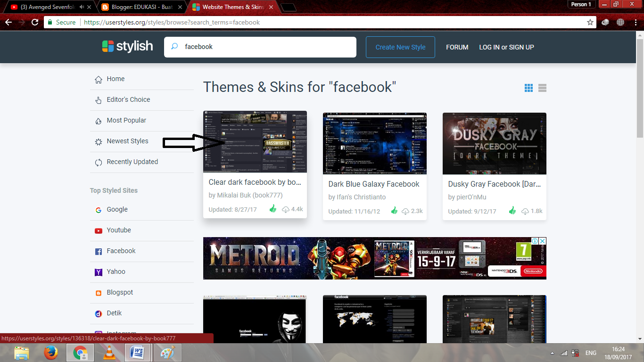The width and height of the screenshot is (644, 362).
Task: Click the Detik logo icon in sidebar
Action: tap(99, 314)
